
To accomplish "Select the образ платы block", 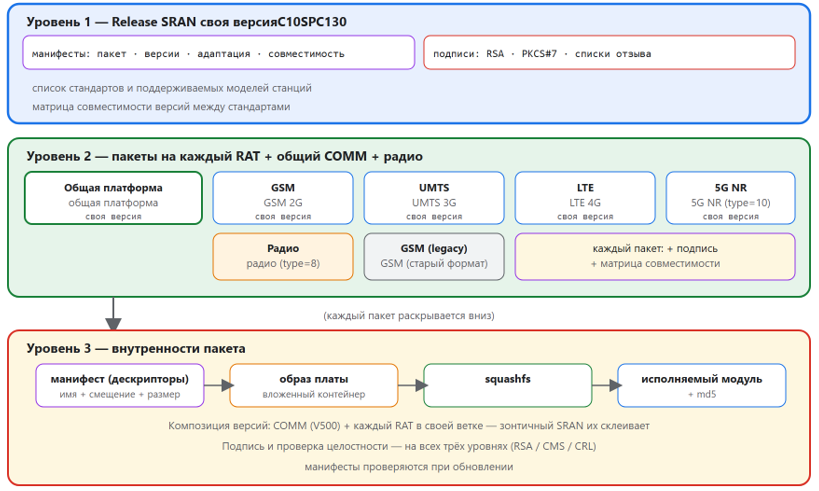I will pyautogui.click(x=314, y=385).
